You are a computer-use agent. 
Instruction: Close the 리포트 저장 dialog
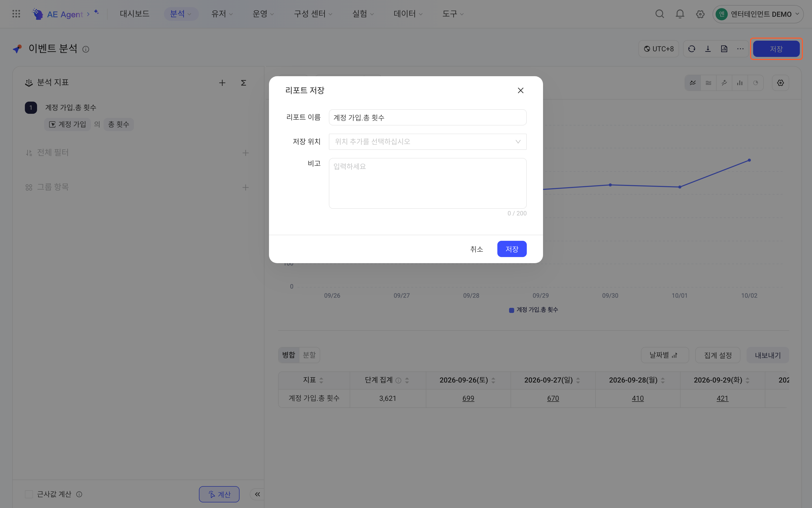pos(520,90)
